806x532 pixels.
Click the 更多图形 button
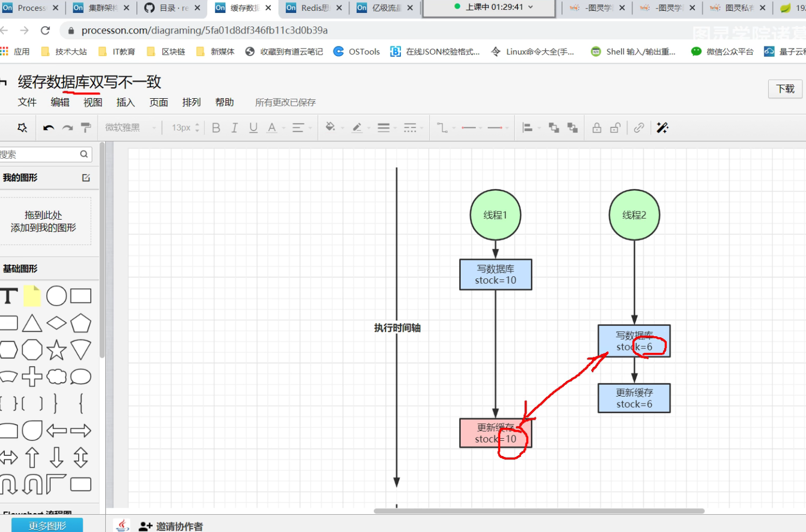[x=47, y=526]
